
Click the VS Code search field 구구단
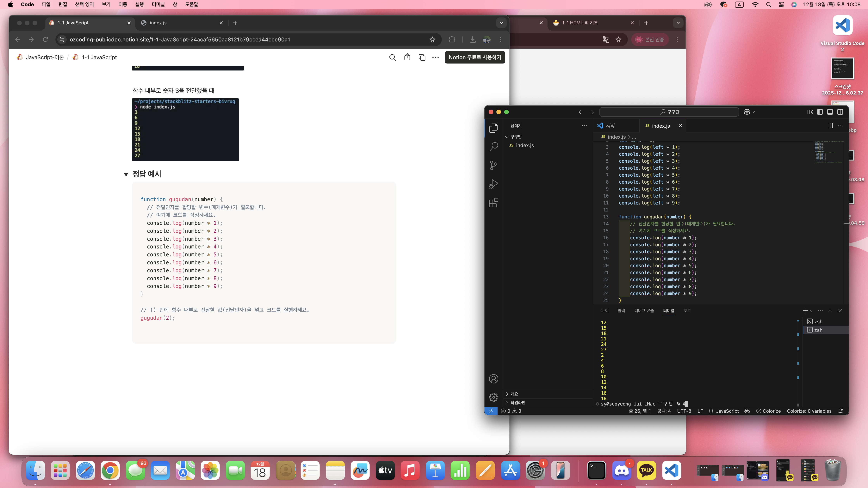pyautogui.click(x=669, y=112)
